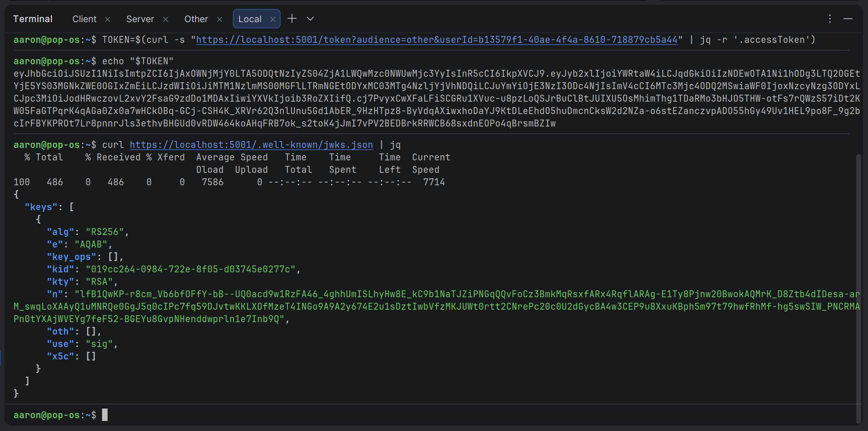Close the Server terminal tab
868x431 pixels.
(x=166, y=19)
